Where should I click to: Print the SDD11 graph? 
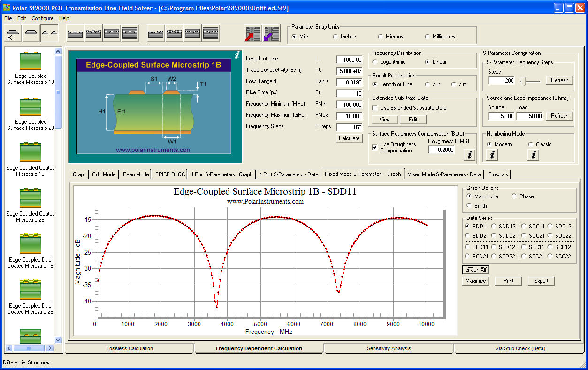(509, 281)
